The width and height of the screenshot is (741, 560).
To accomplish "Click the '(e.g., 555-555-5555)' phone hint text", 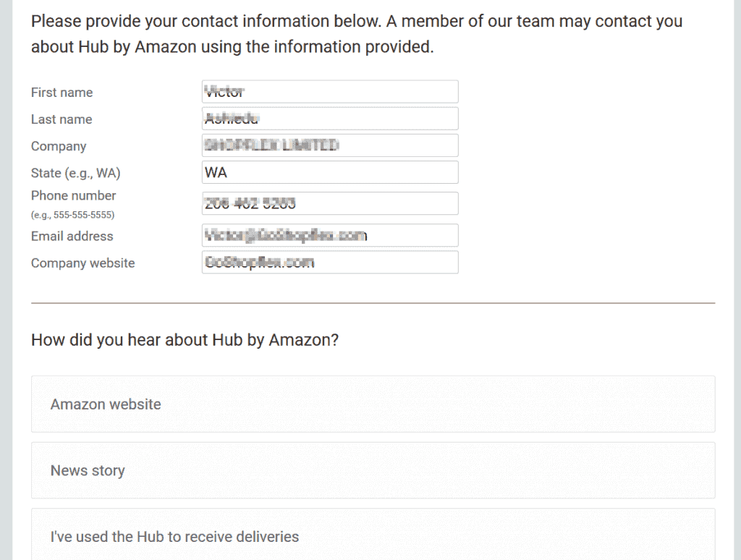I will [73, 215].
